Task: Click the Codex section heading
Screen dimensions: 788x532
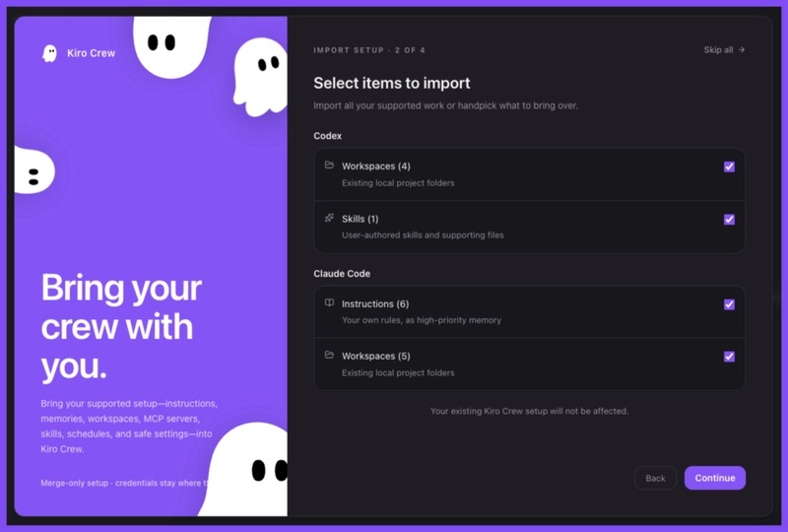Action: tap(328, 136)
